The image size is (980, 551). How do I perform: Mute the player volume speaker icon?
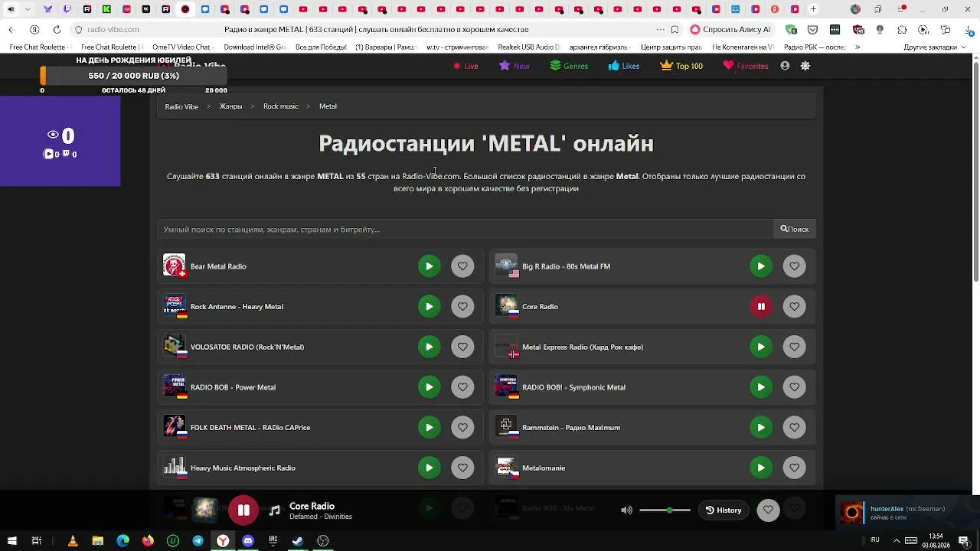tap(627, 510)
